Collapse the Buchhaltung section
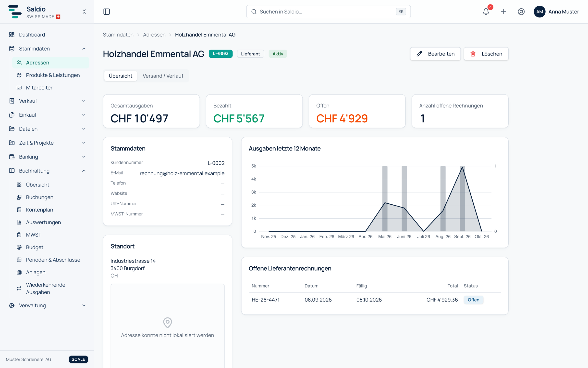Image resolution: width=588 pixels, height=368 pixels. pyautogui.click(x=47, y=171)
